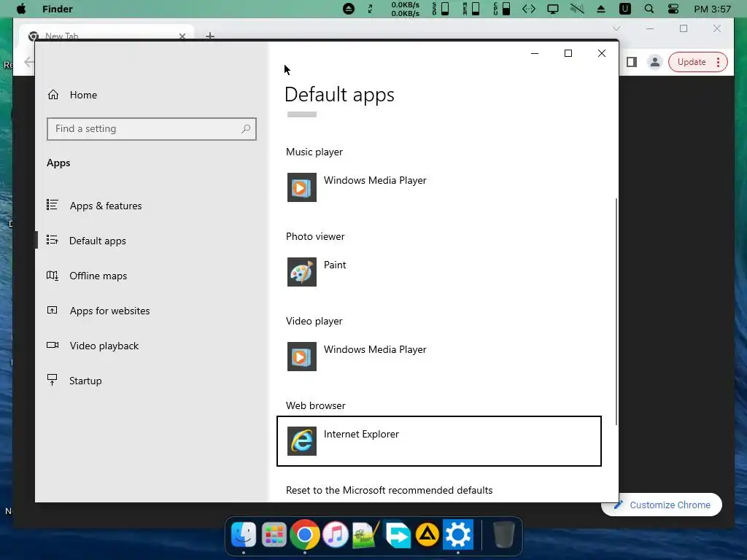747x560 pixels.
Task: Click Reset to the Microsoft recommended defaults text
Action: click(390, 491)
